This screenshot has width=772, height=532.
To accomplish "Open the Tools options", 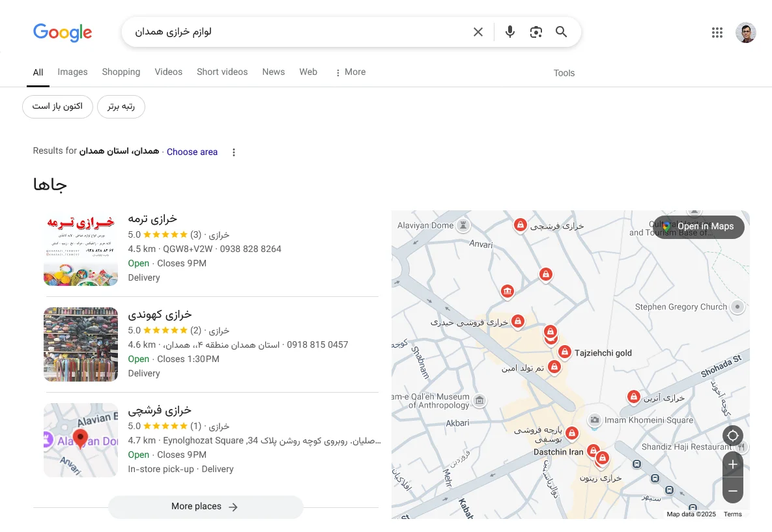I will pos(564,73).
